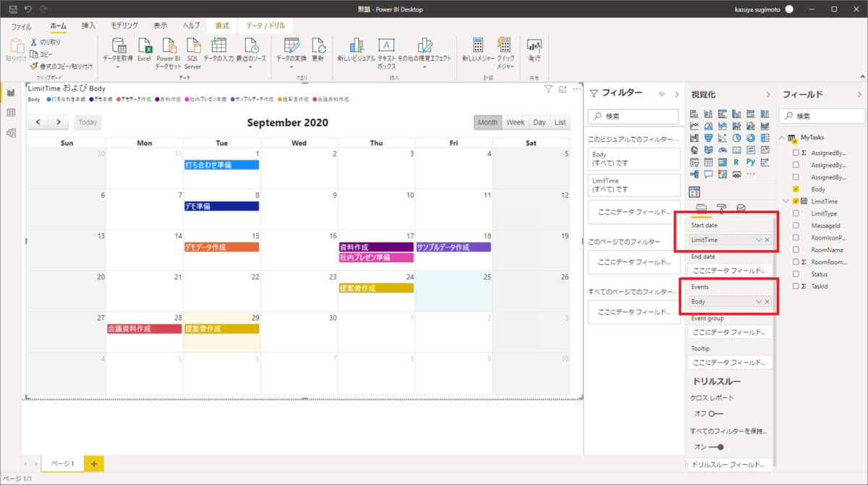Click the 更新 refresh icon
This screenshot has width=868, height=485.
point(318,46)
